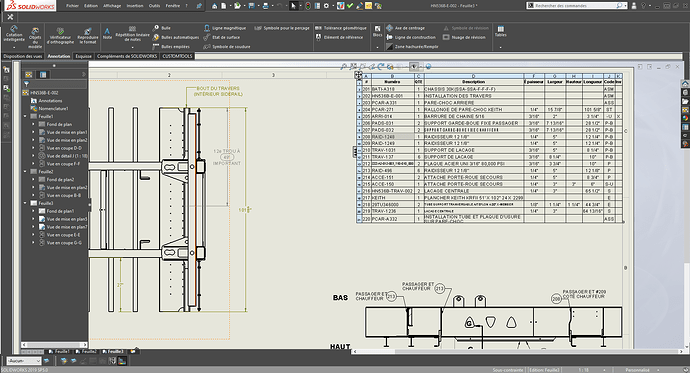This screenshot has height=373, width=690.
Task: Click table cell RAID-1248
Action: pos(392,137)
